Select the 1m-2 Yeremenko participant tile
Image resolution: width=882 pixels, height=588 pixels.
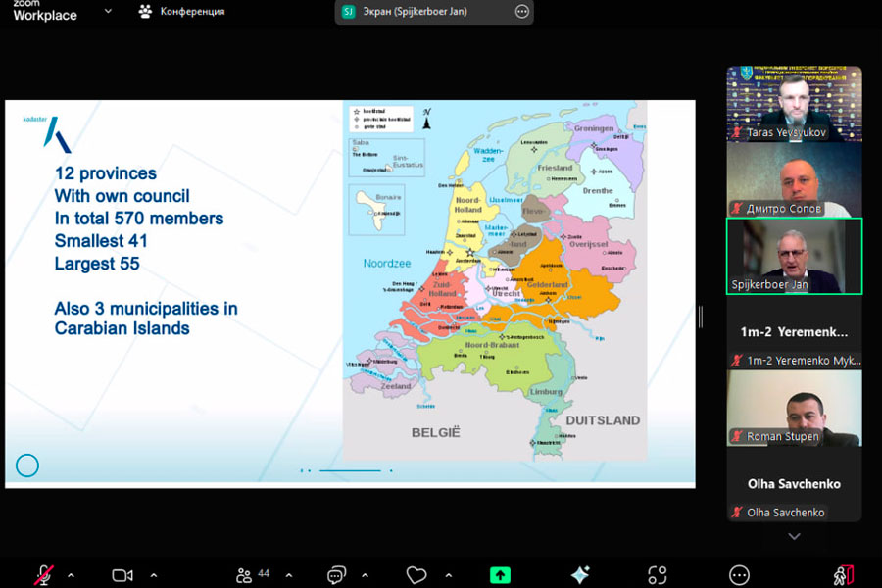click(794, 332)
